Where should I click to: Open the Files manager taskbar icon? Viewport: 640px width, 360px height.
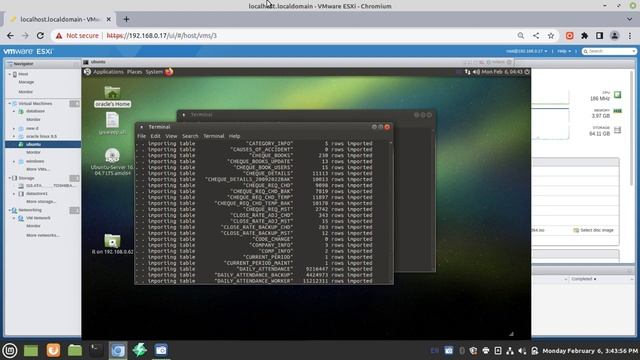point(75,350)
